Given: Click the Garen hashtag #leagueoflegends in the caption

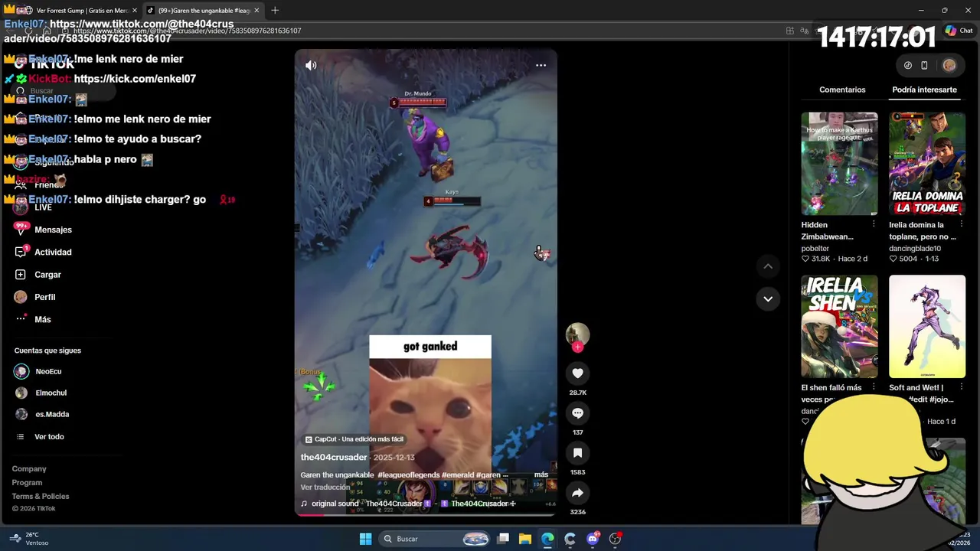Looking at the screenshot, I should [x=408, y=474].
